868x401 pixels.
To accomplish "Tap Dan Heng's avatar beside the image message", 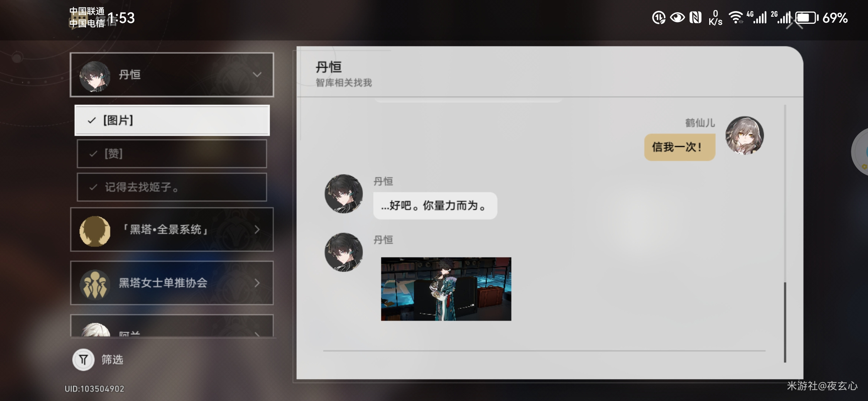I will (x=344, y=252).
